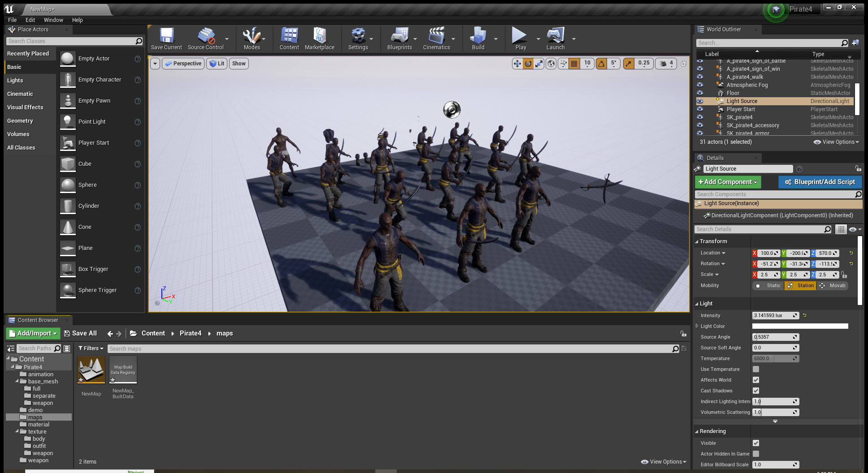Viewport: 868px width, 473px height.
Task: Open camera speed setting in viewport
Action: point(666,64)
